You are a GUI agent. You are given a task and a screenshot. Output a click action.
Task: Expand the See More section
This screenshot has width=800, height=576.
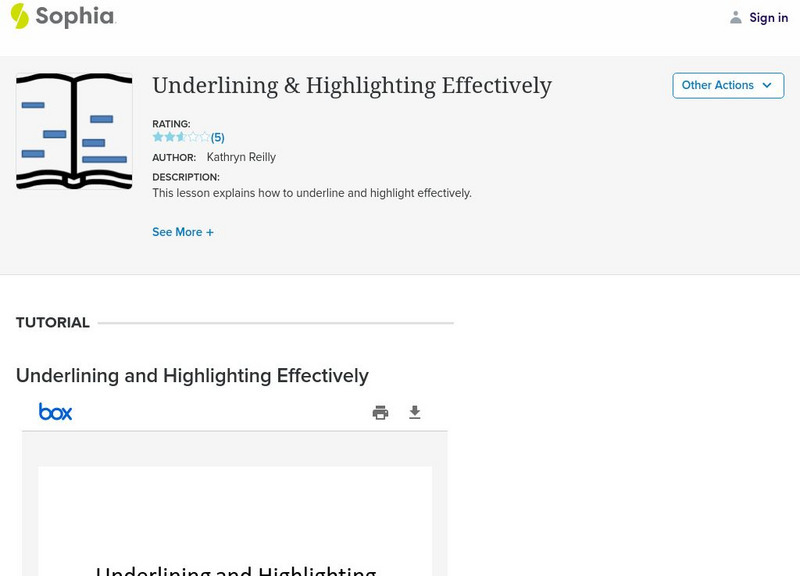click(183, 231)
